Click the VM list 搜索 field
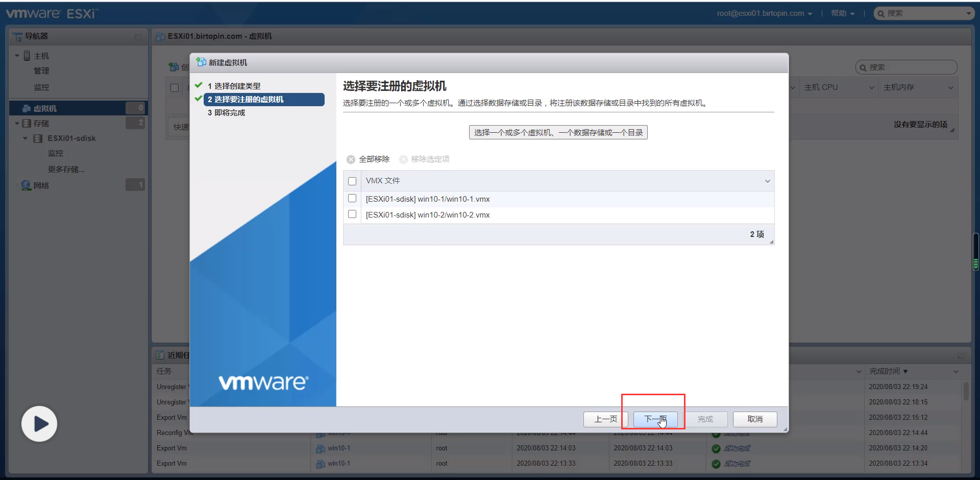This screenshot has width=980, height=480. click(906, 67)
